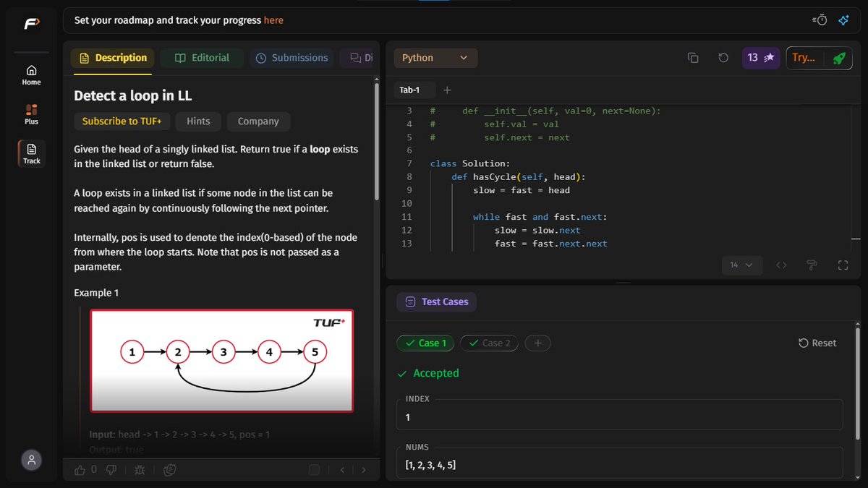Like the problem with thumbs up
Viewport: 868px width, 488px height.
click(80, 470)
